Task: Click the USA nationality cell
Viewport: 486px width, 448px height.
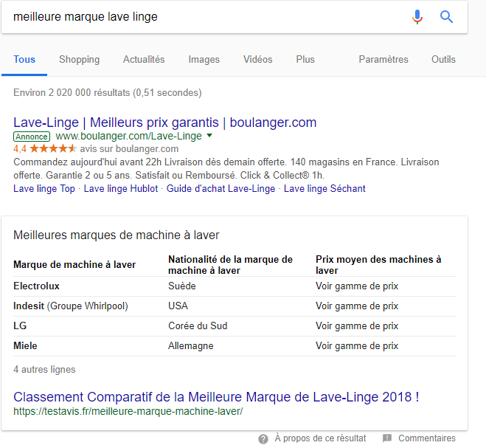Action: pos(178,306)
